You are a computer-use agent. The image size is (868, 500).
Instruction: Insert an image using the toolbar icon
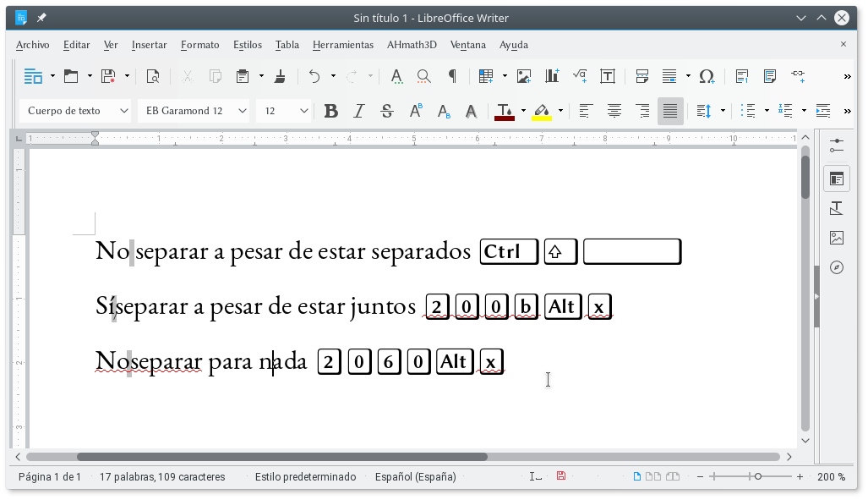tap(524, 76)
